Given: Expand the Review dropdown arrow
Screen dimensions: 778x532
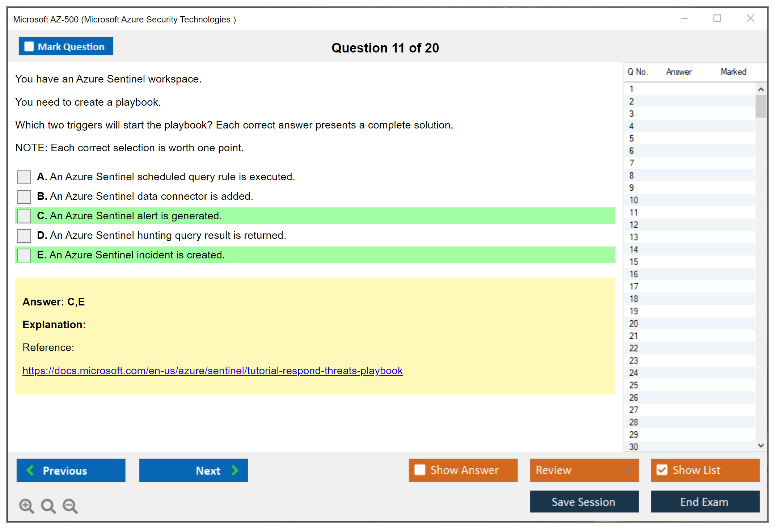Looking at the screenshot, I should tap(628, 470).
